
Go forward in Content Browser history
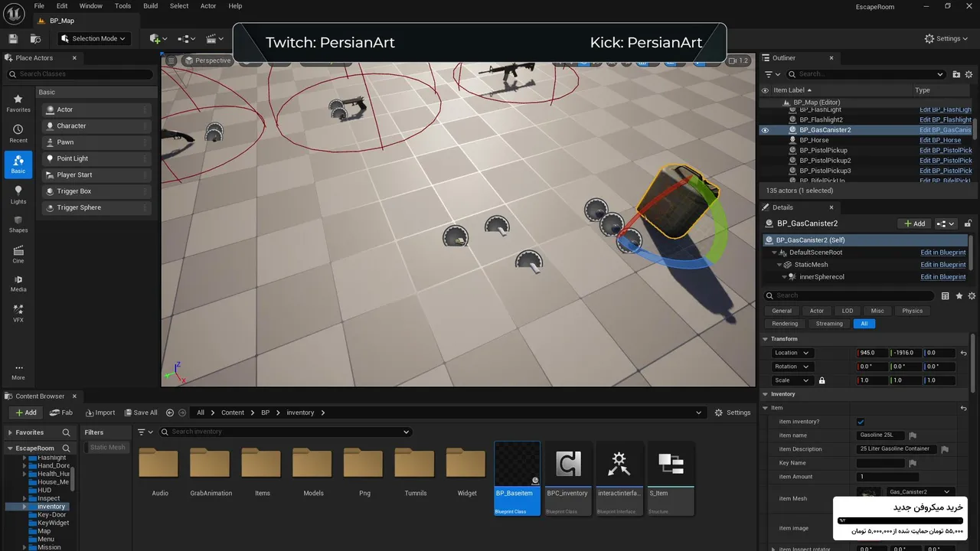tap(182, 412)
